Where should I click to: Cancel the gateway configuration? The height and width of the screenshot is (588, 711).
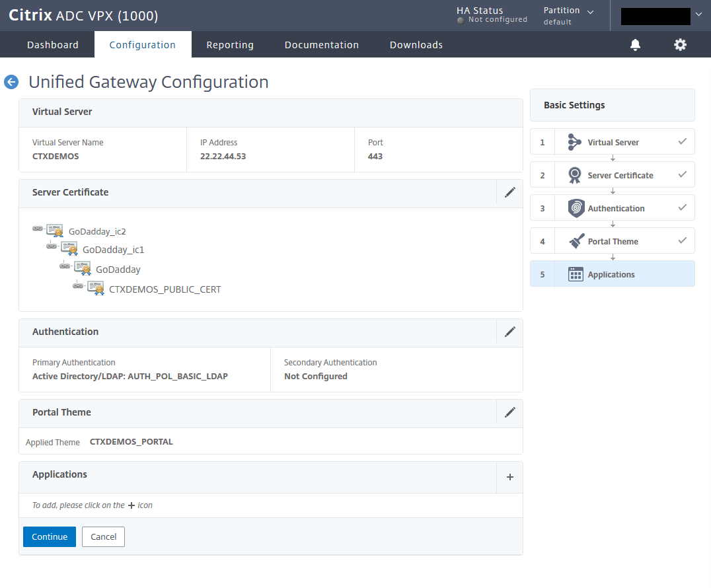(103, 536)
